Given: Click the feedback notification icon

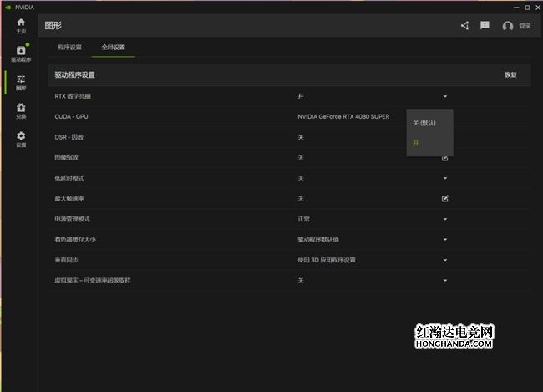Looking at the screenshot, I should pos(485,26).
